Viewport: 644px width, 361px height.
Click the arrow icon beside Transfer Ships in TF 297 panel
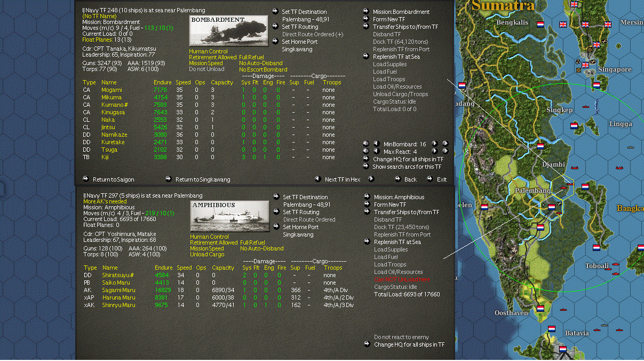click(x=367, y=211)
